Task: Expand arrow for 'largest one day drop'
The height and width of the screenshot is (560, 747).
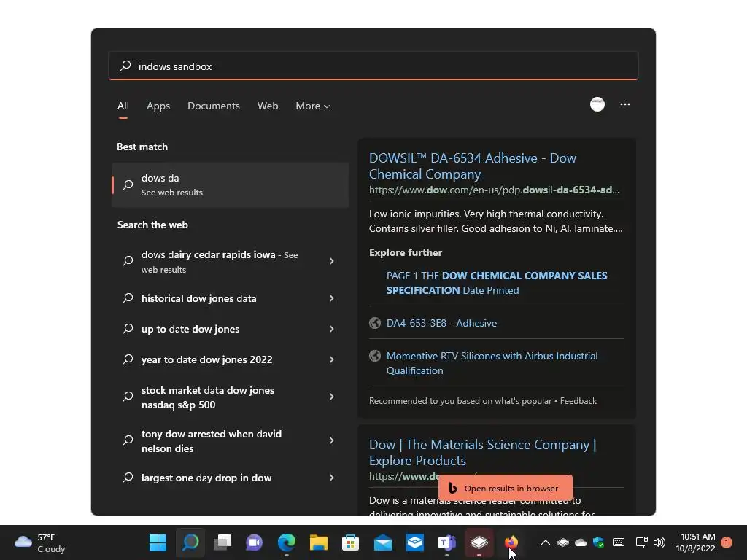Action: point(332,478)
